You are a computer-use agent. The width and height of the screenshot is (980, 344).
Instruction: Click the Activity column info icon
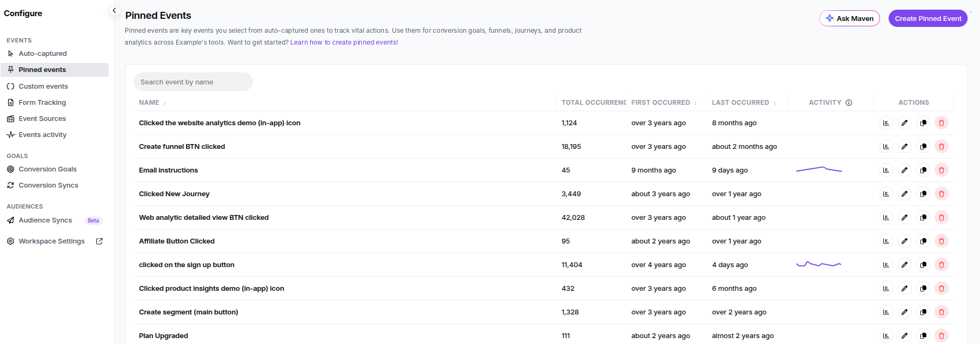tap(849, 103)
